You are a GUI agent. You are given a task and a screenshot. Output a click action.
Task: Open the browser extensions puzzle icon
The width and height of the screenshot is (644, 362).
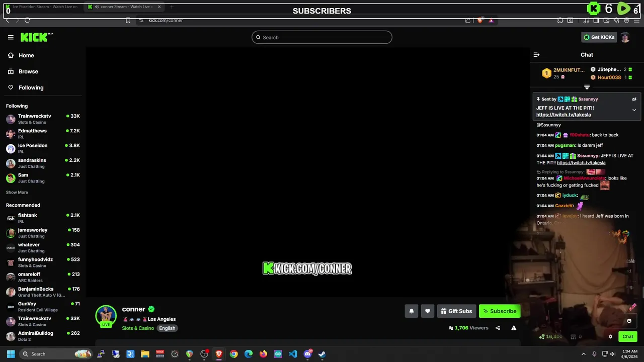(x=560, y=20)
